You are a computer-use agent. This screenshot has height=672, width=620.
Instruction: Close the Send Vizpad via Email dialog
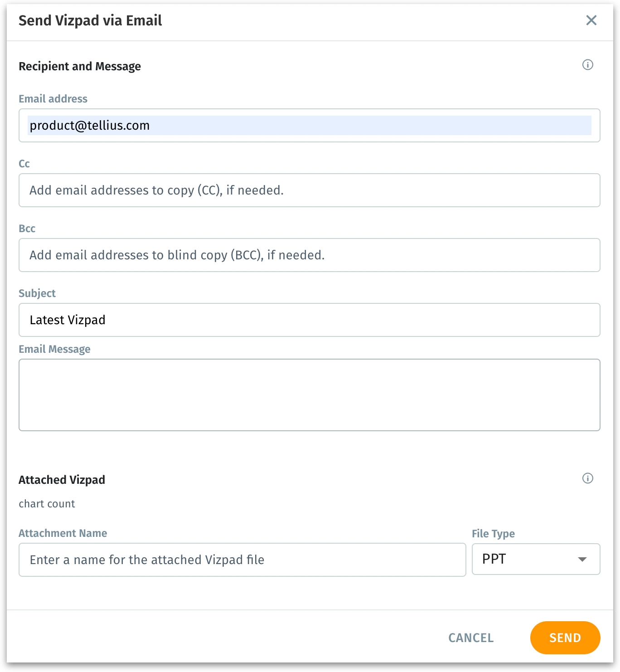click(591, 20)
